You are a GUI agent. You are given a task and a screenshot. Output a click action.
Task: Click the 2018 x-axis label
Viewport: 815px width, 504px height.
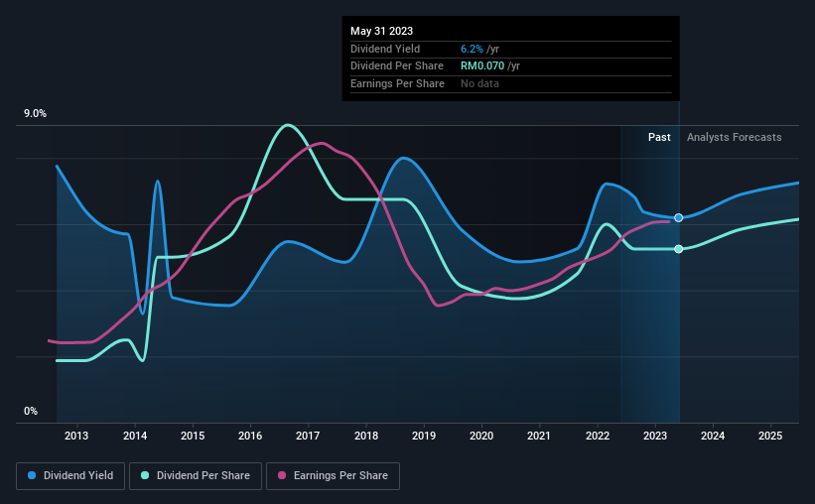pos(366,436)
